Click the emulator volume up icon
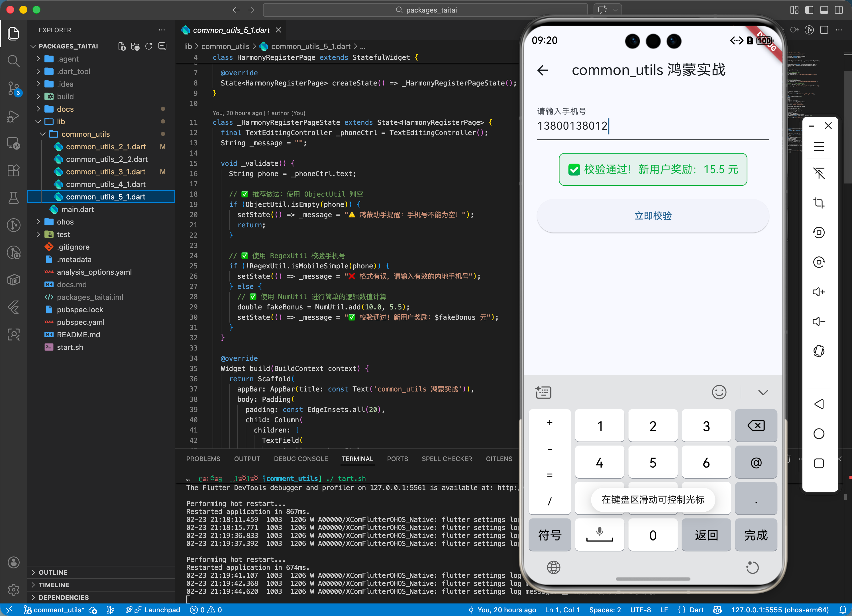Viewport: 852px width, 616px height. click(819, 292)
